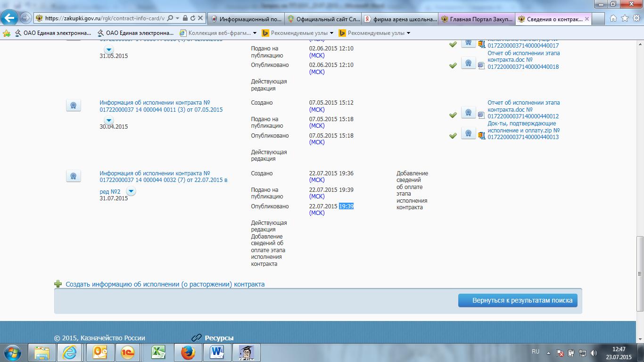
Task: Open Excel from the taskbar
Action: click(158, 353)
